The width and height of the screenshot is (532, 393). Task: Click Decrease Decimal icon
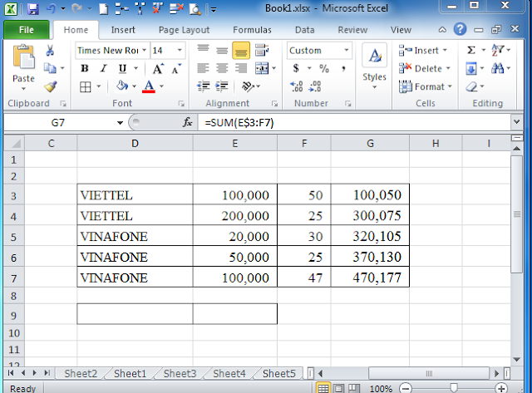click(x=314, y=86)
